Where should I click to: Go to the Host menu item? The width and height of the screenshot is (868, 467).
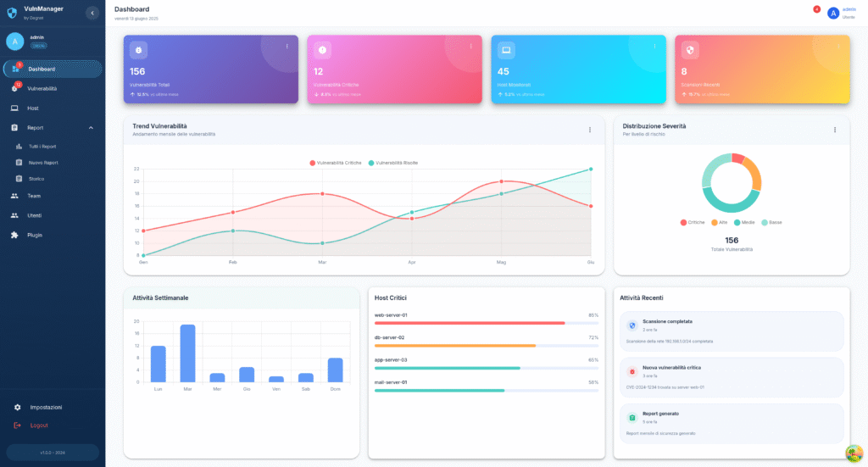53,108
